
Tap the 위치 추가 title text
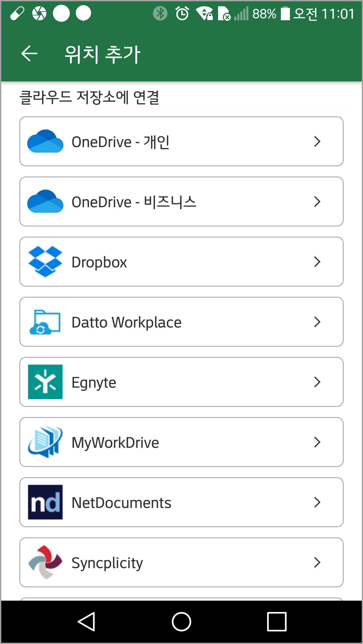pyautogui.click(x=102, y=54)
